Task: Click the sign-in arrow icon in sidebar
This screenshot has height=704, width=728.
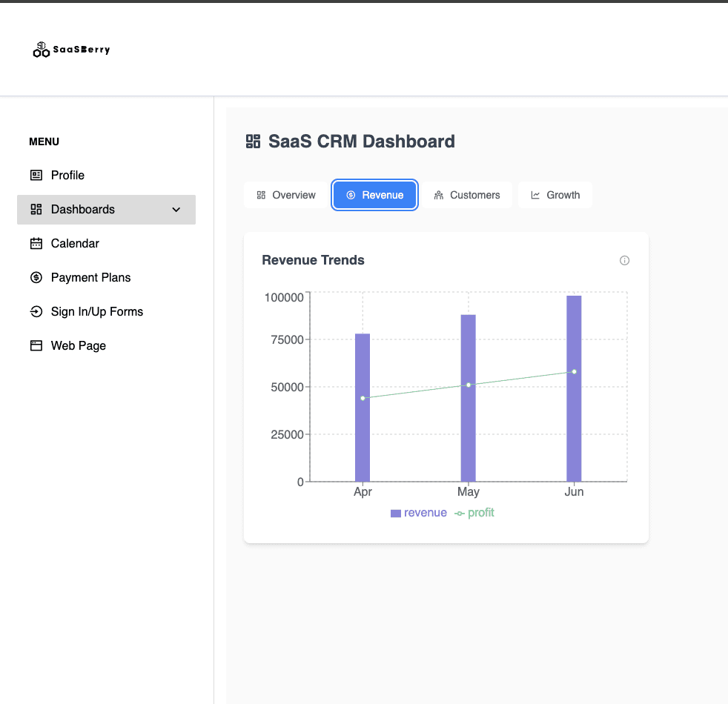Action: pos(36,311)
